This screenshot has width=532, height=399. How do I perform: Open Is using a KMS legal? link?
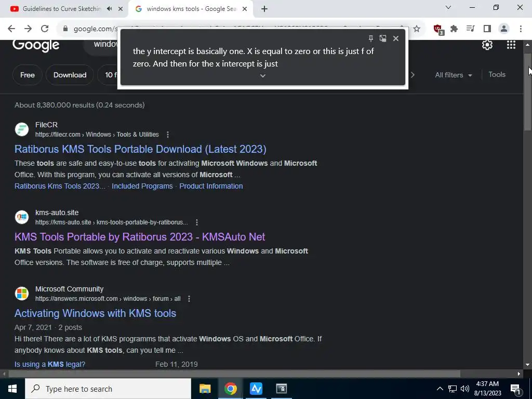50,364
